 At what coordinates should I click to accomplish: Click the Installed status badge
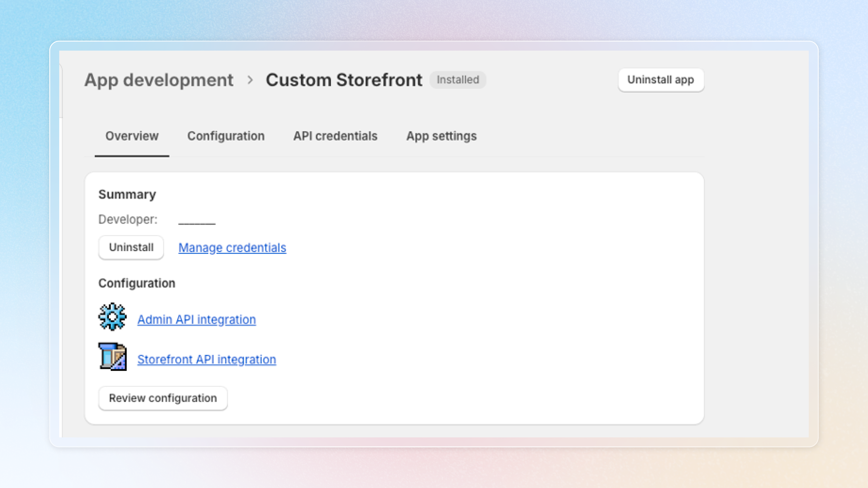(458, 80)
